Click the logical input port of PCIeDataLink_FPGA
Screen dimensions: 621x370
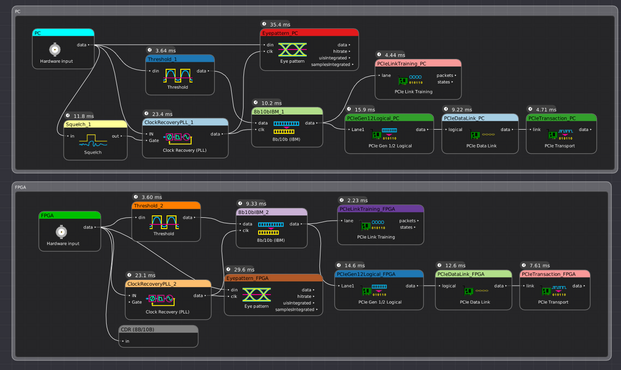pyautogui.click(x=447, y=286)
